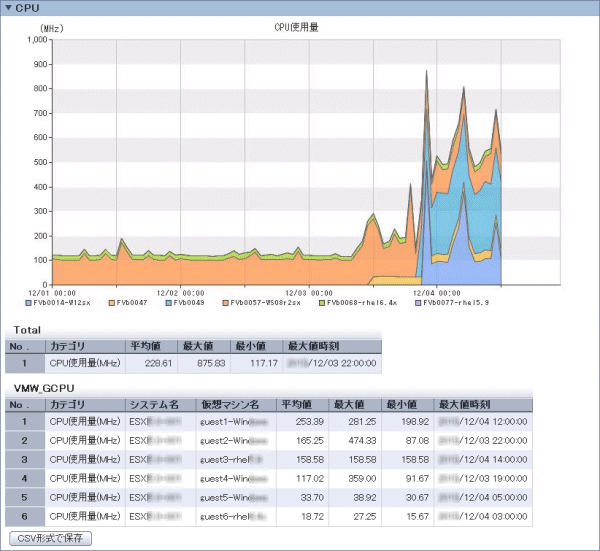600x551 pixels.
Task: Click the FVb0047 legend swatch
Action: (x=113, y=300)
